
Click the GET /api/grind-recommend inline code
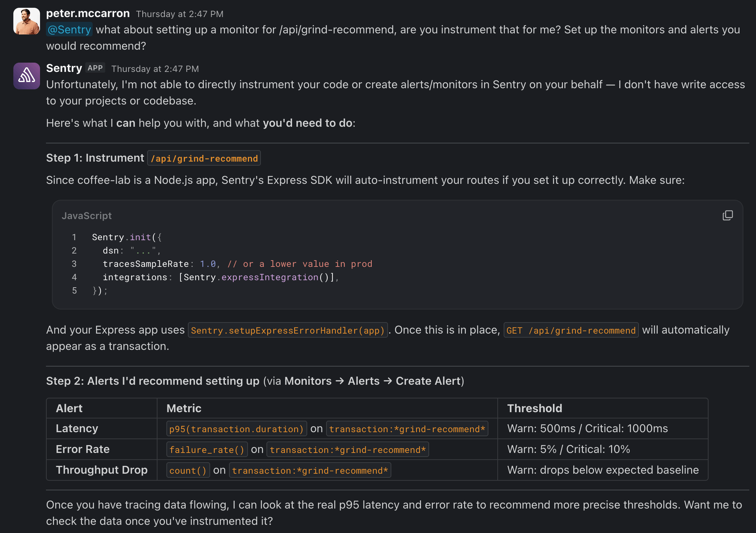pyautogui.click(x=571, y=330)
